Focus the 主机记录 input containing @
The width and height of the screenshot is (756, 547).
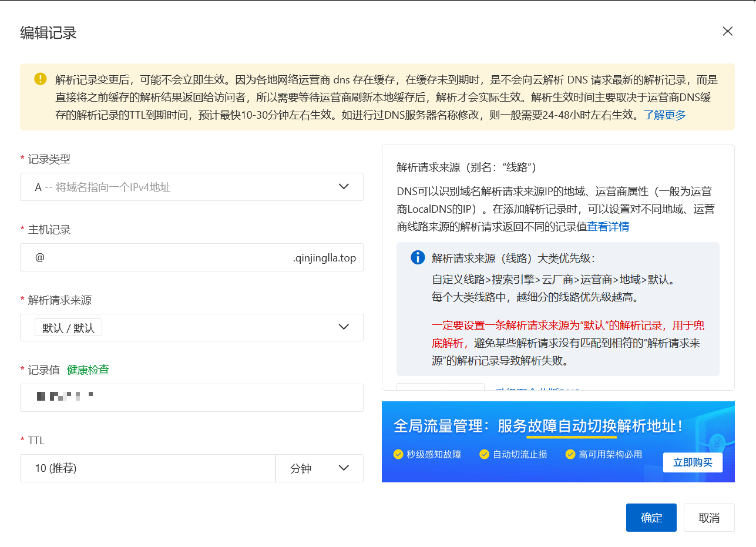click(x=159, y=257)
